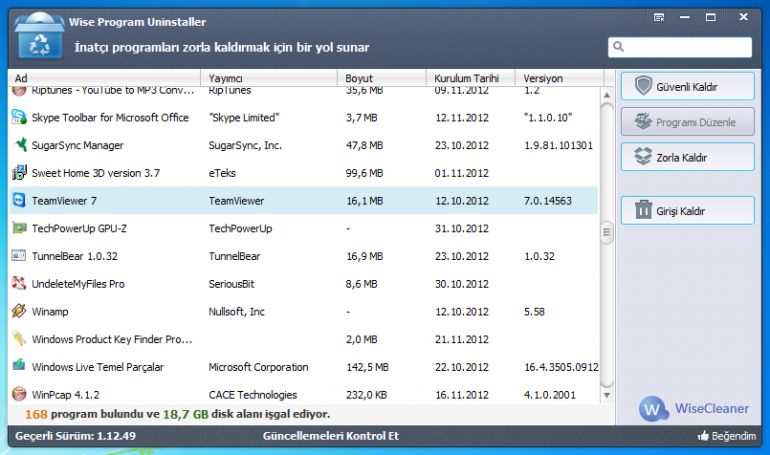Image resolution: width=770 pixels, height=455 pixels.
Task: Select Windows Product Key Finder Pro entry
Action: tap(112, 339)
